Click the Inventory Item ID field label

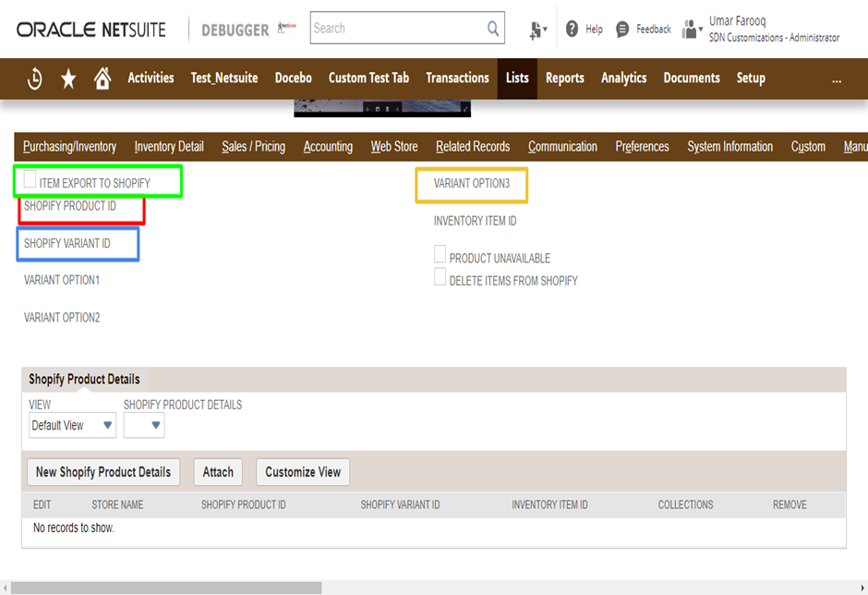pyautogui.click(x=475, y=221)
